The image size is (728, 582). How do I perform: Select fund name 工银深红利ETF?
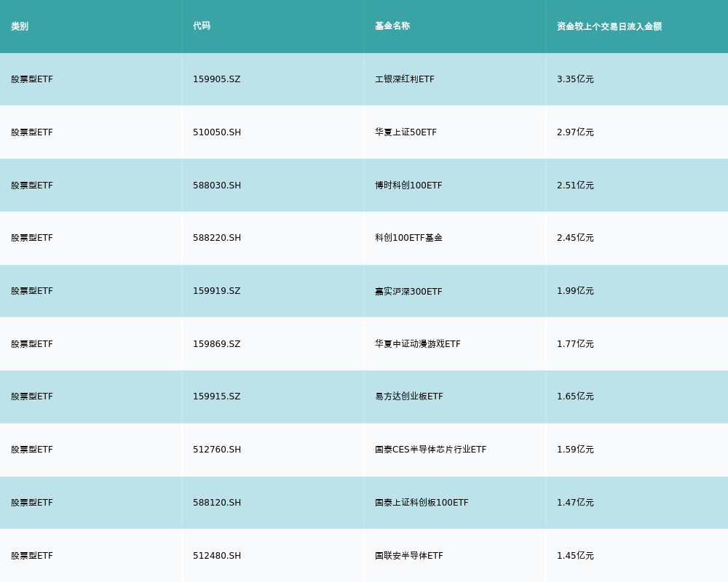[x=405, y=79]
